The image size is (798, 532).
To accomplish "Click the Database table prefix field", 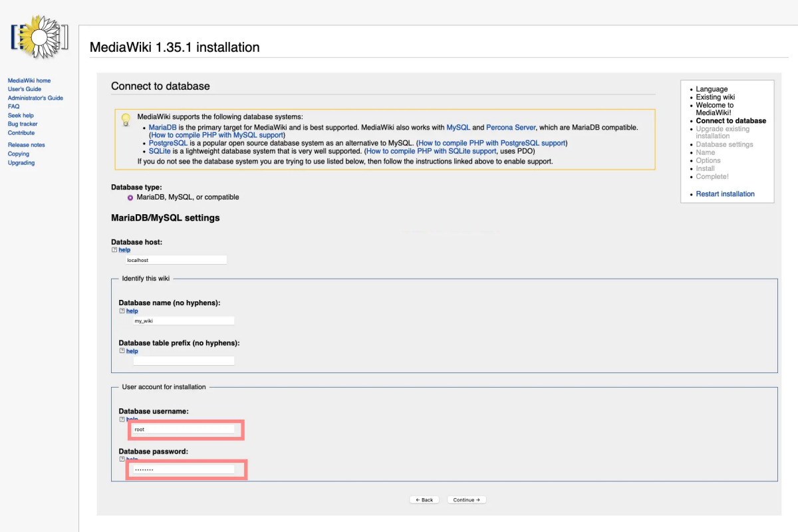I will point(184,361).
